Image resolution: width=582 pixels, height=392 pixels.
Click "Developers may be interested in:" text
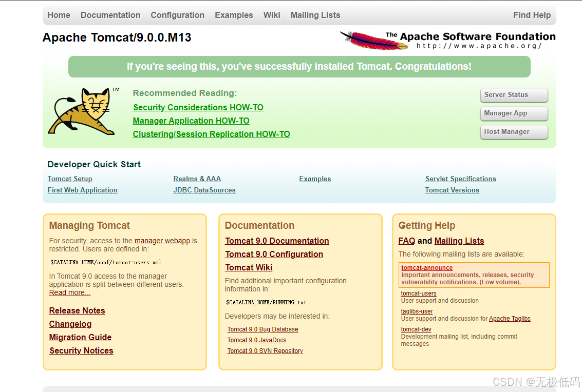point(277,317)
